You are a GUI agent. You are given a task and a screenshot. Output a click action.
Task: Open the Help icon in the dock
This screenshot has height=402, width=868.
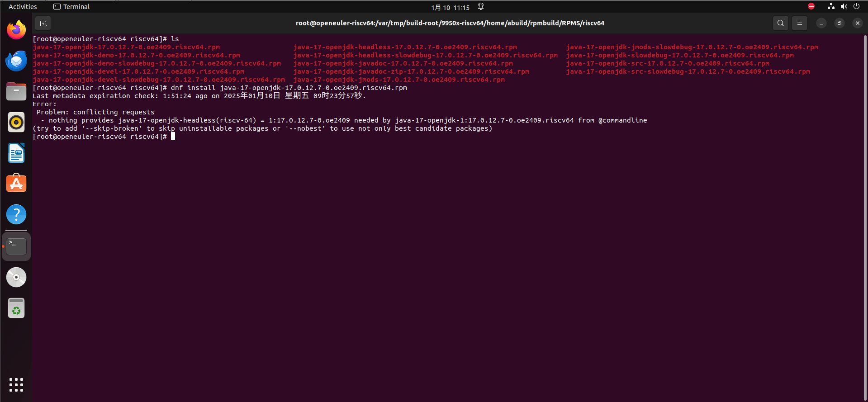pos(16,214)
